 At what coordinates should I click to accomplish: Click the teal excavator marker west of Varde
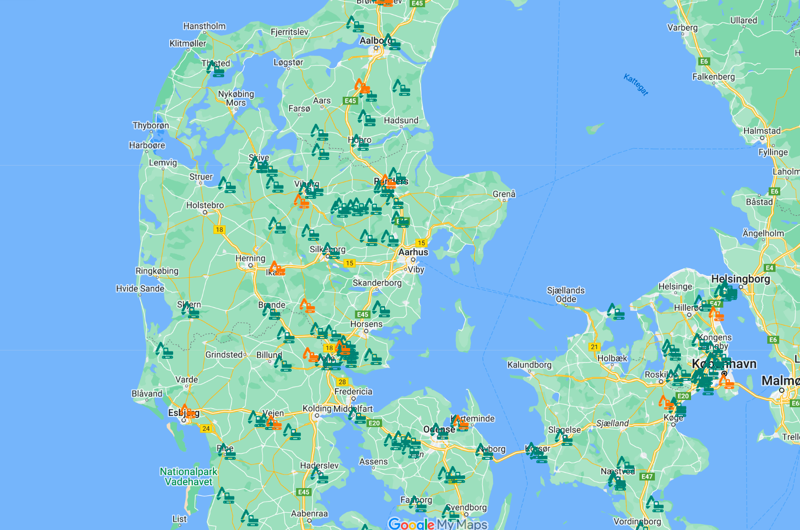coord(163,351)
